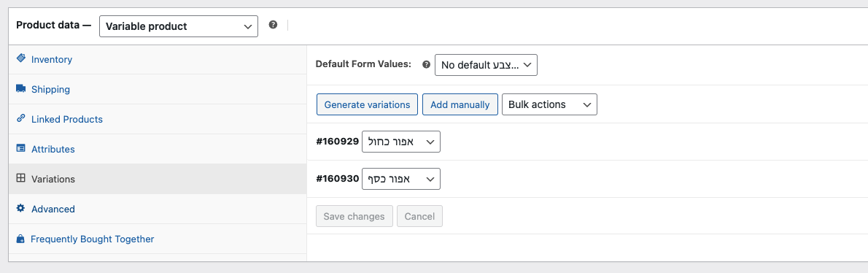Click the Frequently Bought Together bag icon
Image resolution: width=868 pixels, height=273 pixels.
coord(21,239)
